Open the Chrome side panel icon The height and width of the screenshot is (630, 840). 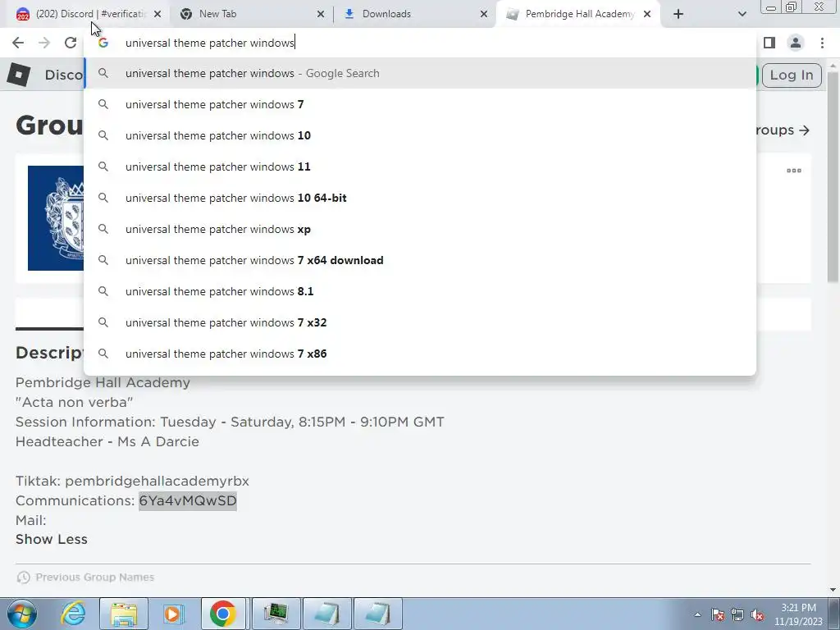pyautogui.click(x=769, y=43)
